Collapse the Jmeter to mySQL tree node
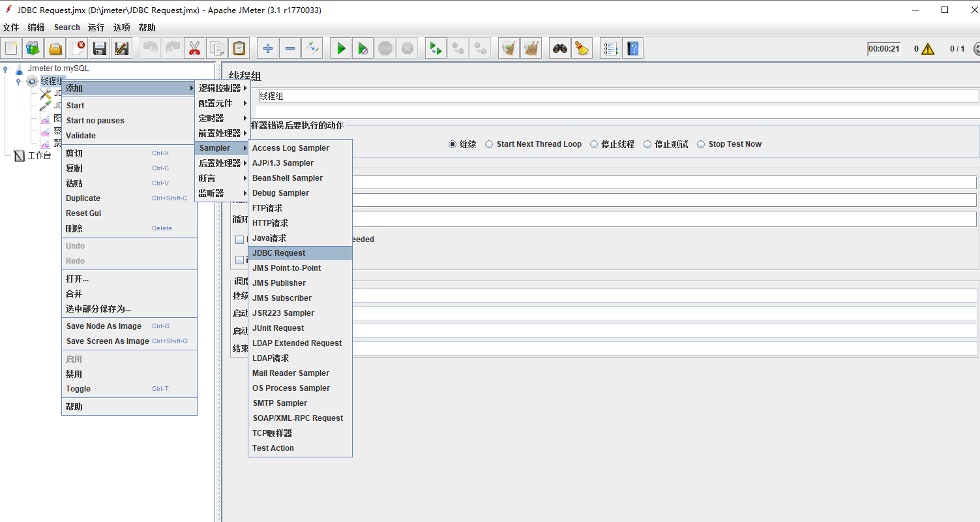Viewport: 980px width, 522px height. 6,69
